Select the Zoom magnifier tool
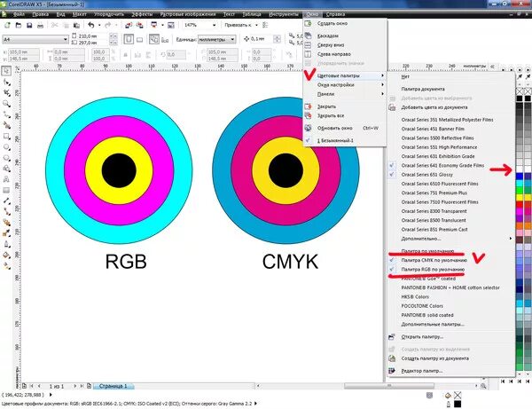 6,104
